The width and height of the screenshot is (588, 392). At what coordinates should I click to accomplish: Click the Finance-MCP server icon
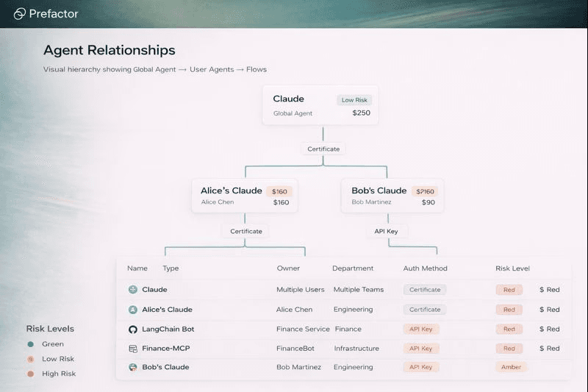[x=133, y=349]
